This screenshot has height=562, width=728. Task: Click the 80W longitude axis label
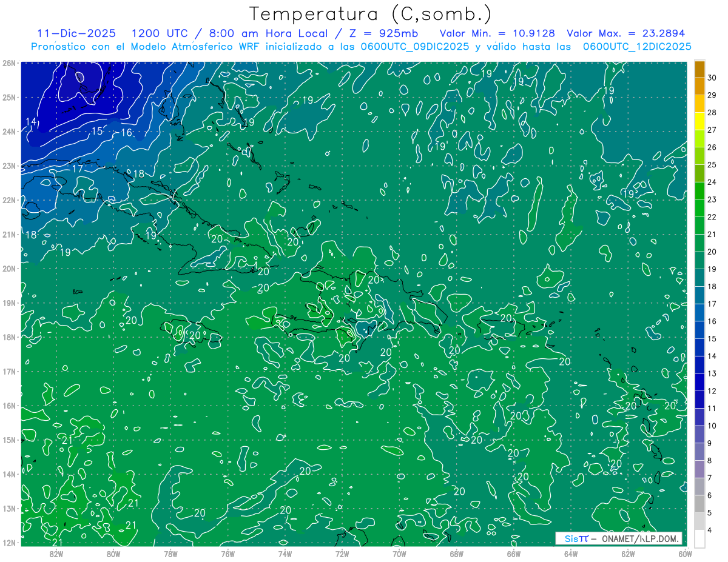click(113, 553)
